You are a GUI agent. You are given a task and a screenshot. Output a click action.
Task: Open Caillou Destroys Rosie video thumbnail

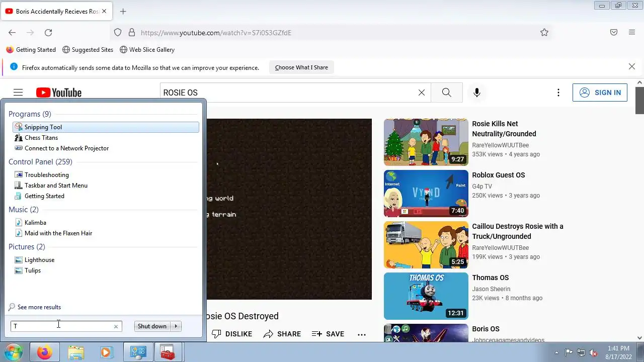426,245
